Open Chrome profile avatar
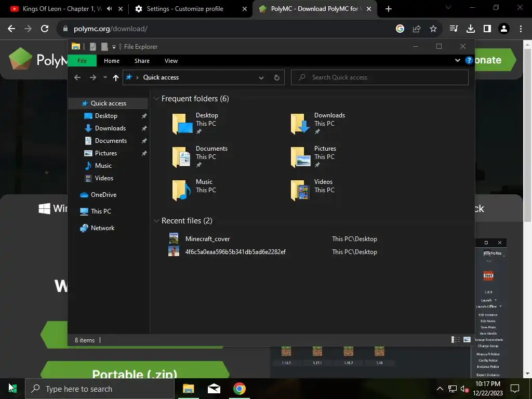Screen dimensions: 532x399 [504, 29]
